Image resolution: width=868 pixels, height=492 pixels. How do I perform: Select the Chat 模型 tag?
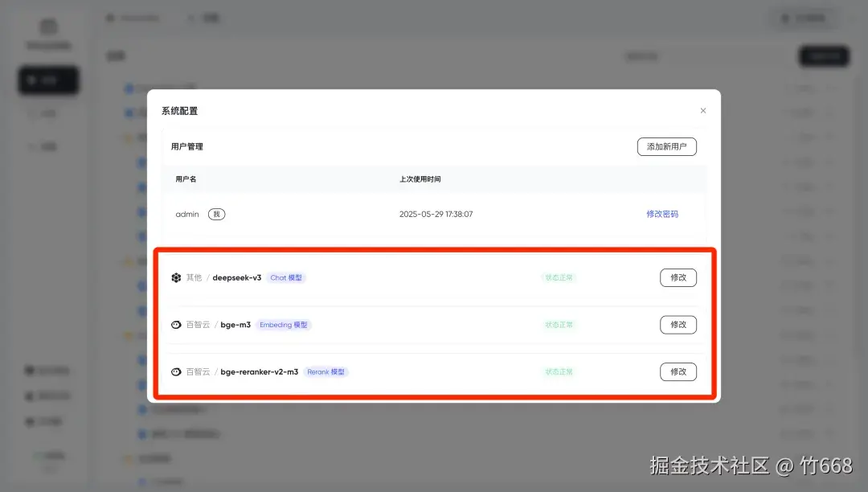[286, 278]
